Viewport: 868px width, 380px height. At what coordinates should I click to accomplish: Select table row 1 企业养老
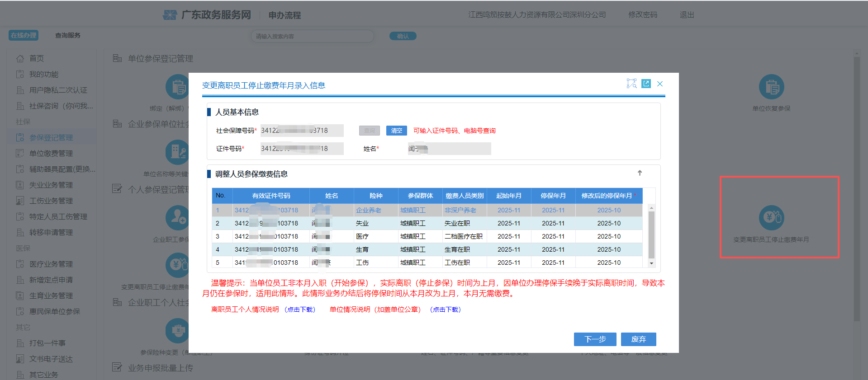[427, 210]
